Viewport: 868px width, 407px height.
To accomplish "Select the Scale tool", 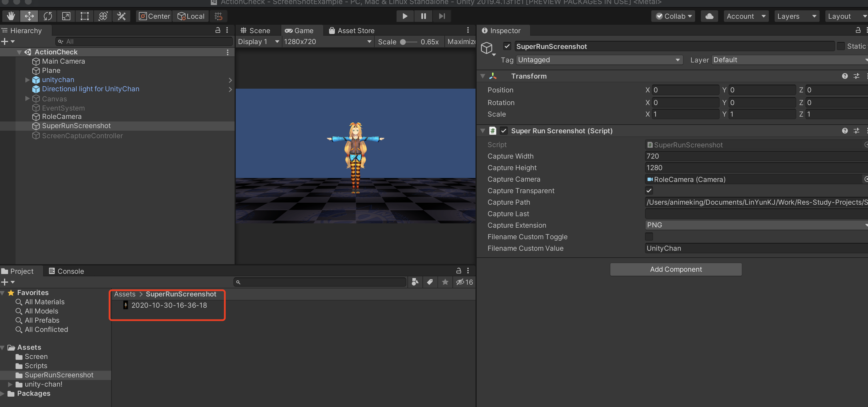I will [66, 16].
